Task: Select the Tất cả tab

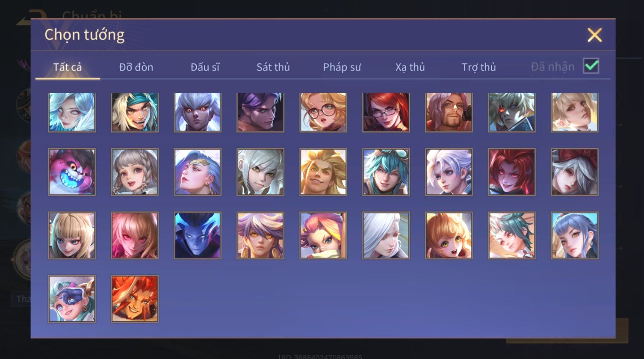Action: coord(68,67)
